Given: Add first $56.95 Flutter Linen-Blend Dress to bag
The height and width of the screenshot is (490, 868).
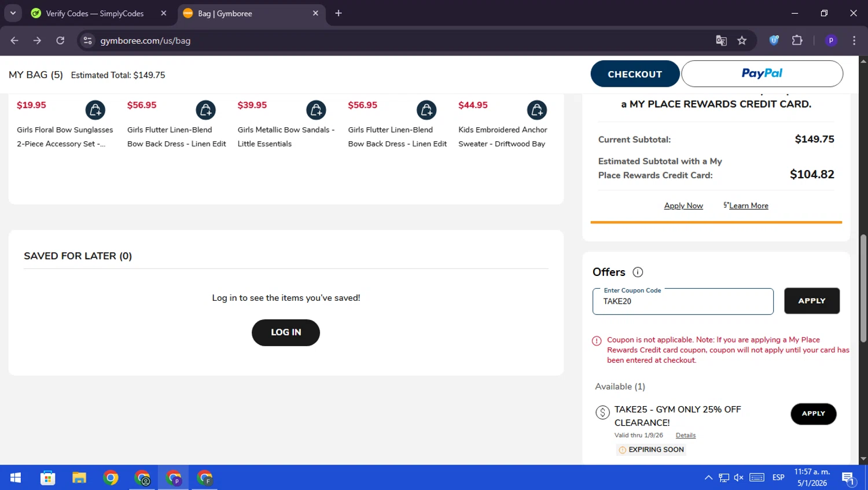Looking at the screenshot, I should click(x=205, y=110).
